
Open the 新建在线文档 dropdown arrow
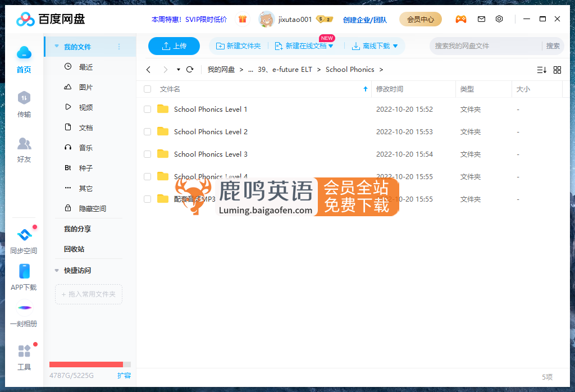point(331,46)
